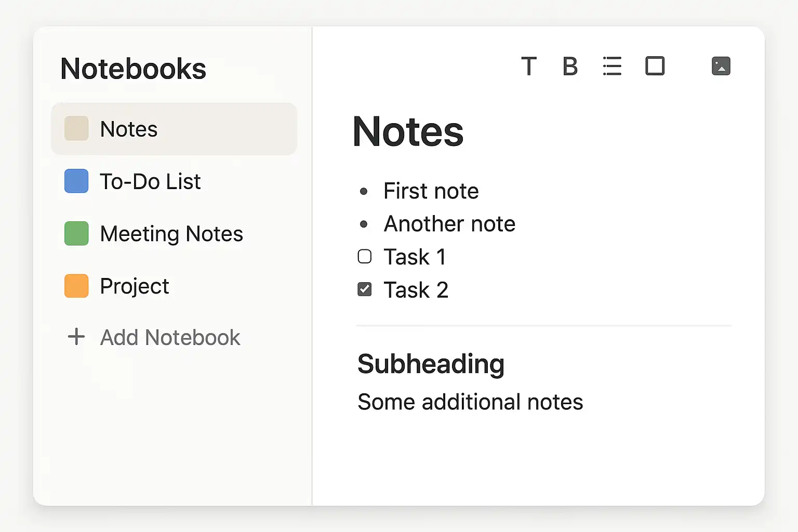Screen dimensions: 798x532
Task: Check the Task 1 checkbox
Action: tap(365, 257)
